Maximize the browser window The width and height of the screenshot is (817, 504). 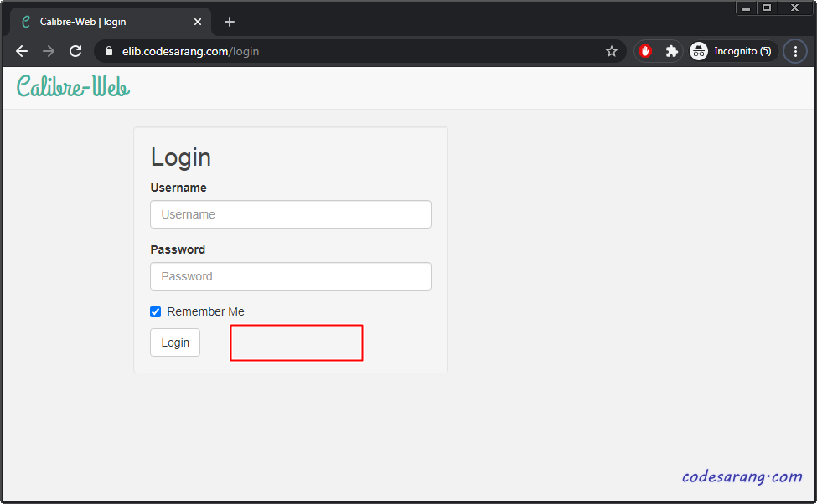tap(767, 8)
